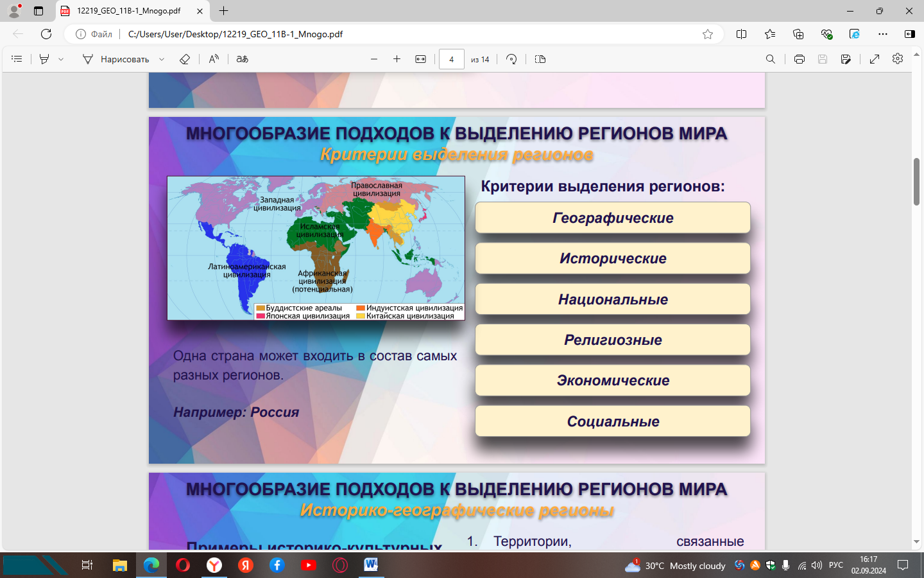
Task: Print the PDF document
Action: [799, 59]
